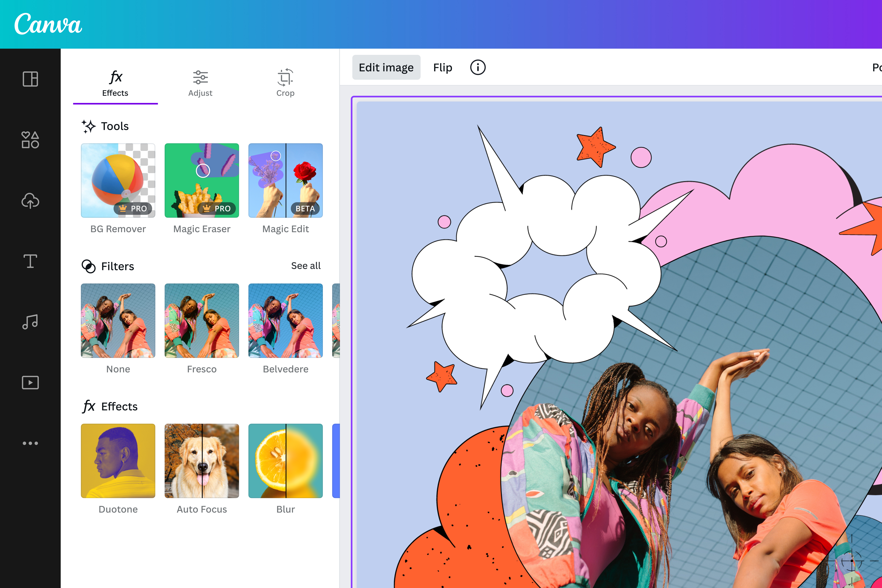Screen dimensions: 882x588
Task: Switch to the Adjust tab
Action: [x=201, y=83]
